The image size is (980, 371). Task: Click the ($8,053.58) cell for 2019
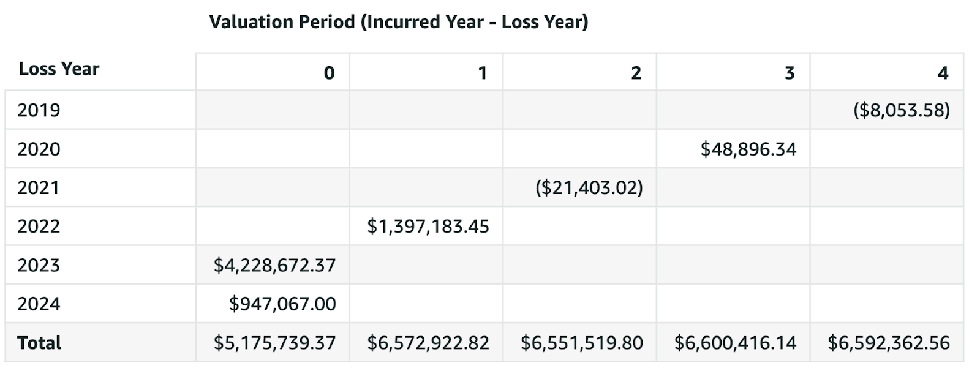click(901, 110)
